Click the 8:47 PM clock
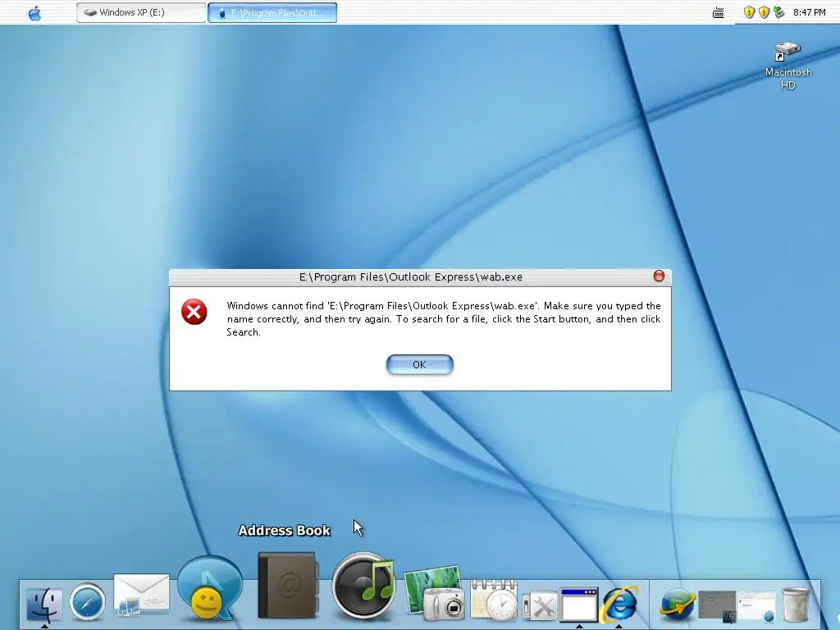Screen dimensions: 840x630 809,12
